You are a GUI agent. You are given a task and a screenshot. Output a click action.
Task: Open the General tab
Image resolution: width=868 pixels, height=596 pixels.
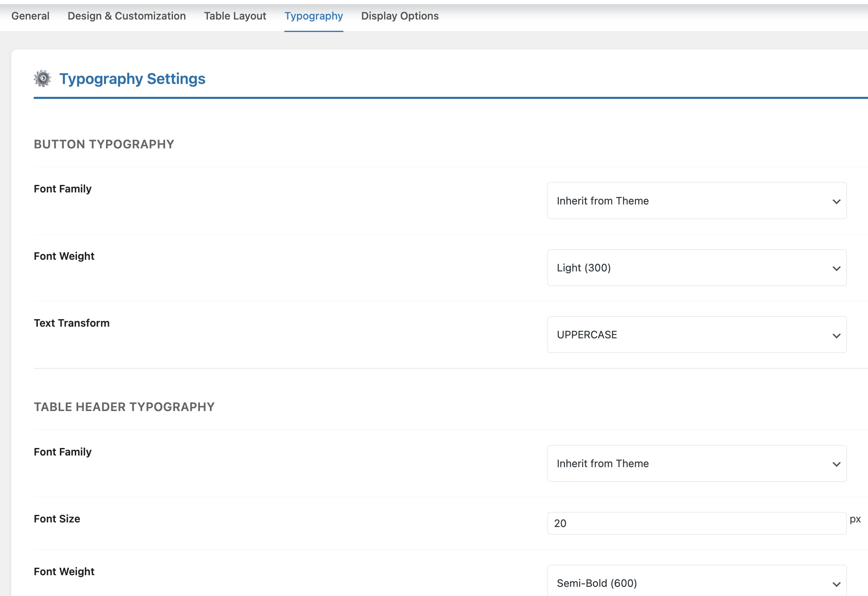[x=30, y=16]
